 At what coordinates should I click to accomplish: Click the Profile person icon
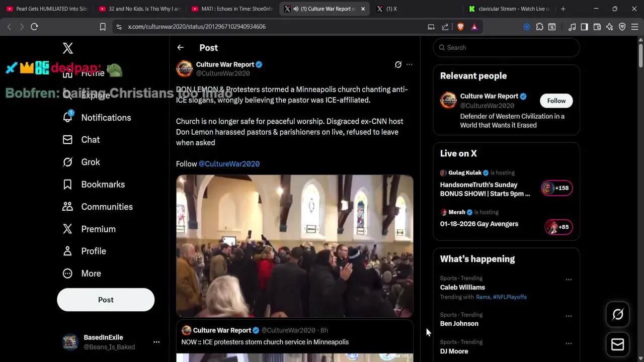(x=67, y=251)
